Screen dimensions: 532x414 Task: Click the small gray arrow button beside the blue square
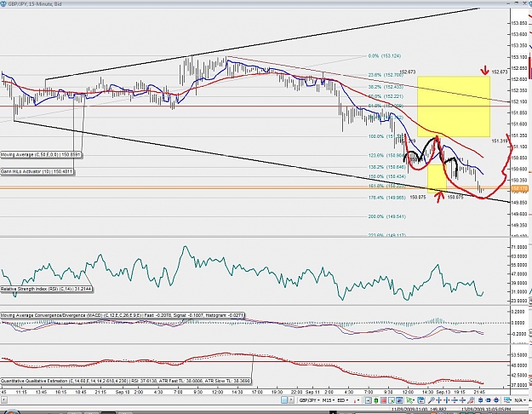[291, 400]
